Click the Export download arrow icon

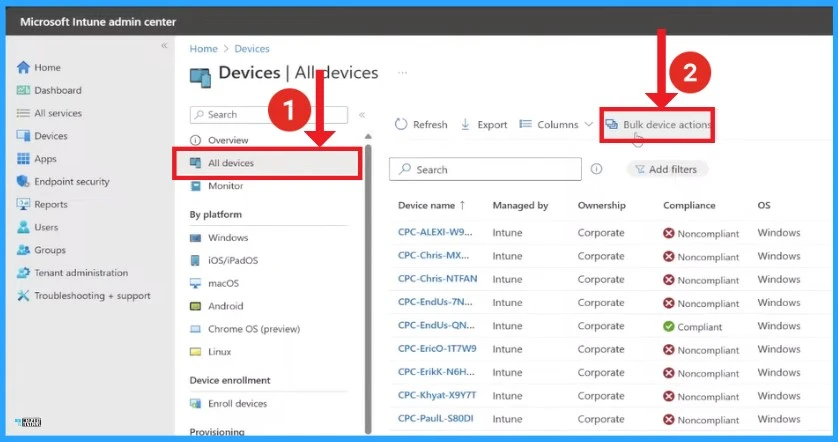click(465, 125)
